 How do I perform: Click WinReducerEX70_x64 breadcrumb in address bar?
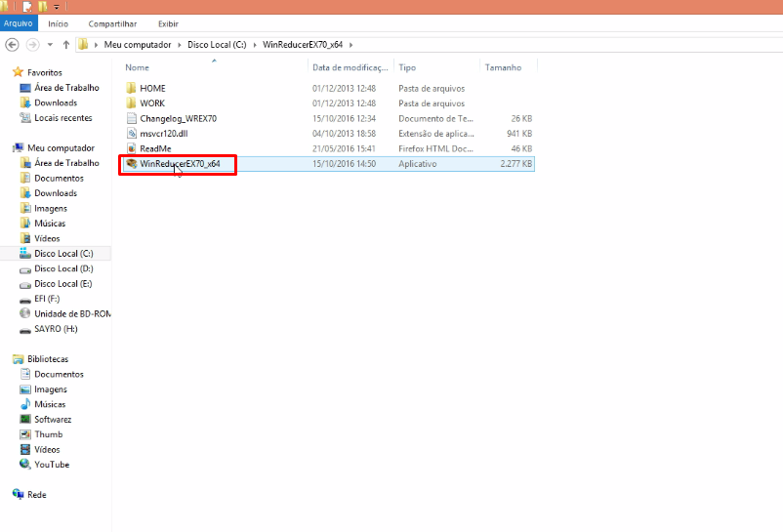point(303,45)
